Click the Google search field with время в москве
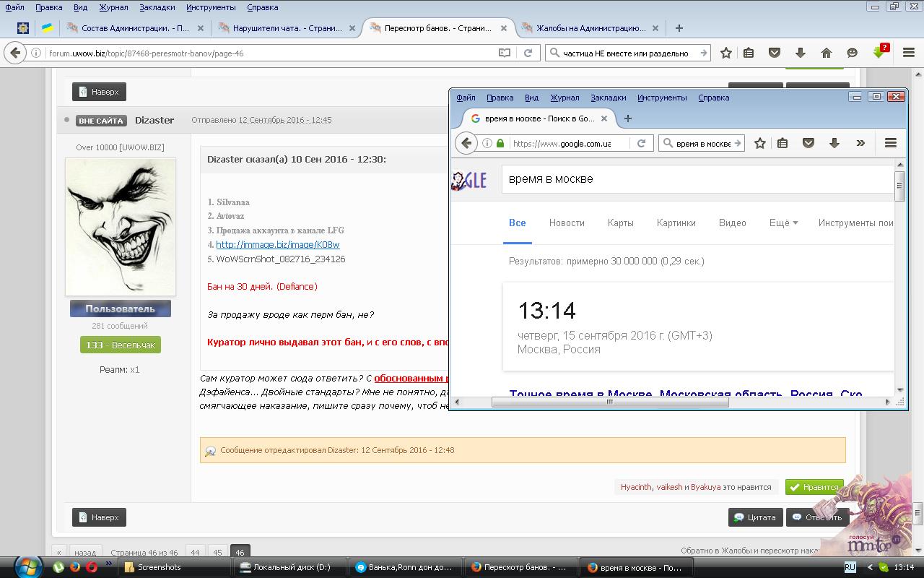 point(697,178)
